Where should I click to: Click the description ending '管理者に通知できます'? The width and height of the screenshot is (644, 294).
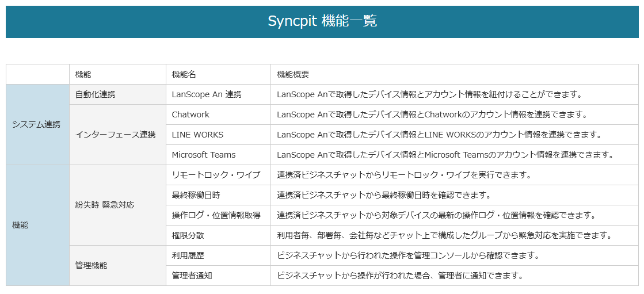[454, 276]
